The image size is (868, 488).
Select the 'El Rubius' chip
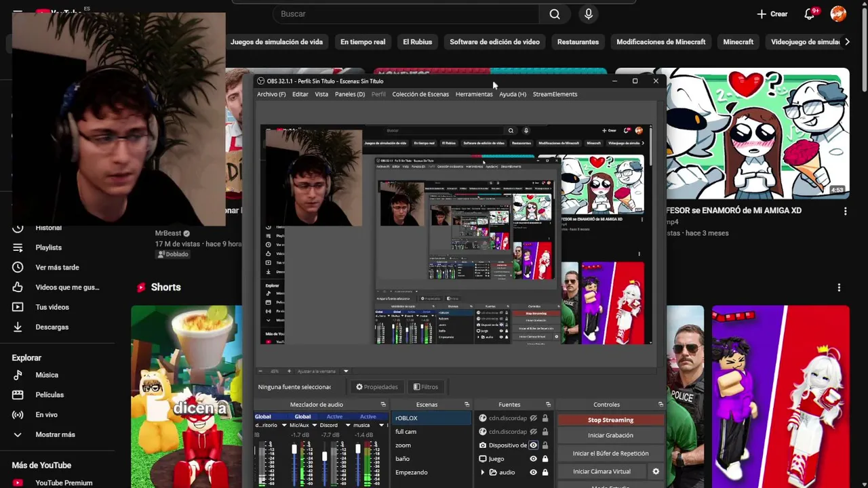click(x=417, y=42)
